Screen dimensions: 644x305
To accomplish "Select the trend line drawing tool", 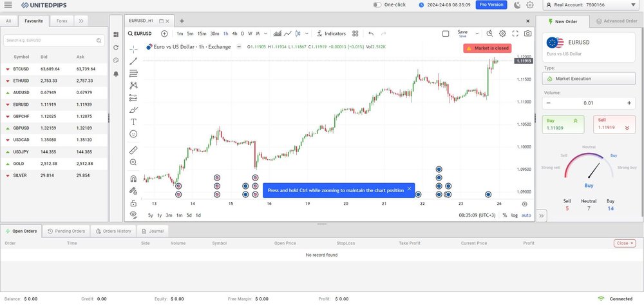I will click(x=133, y=61).
